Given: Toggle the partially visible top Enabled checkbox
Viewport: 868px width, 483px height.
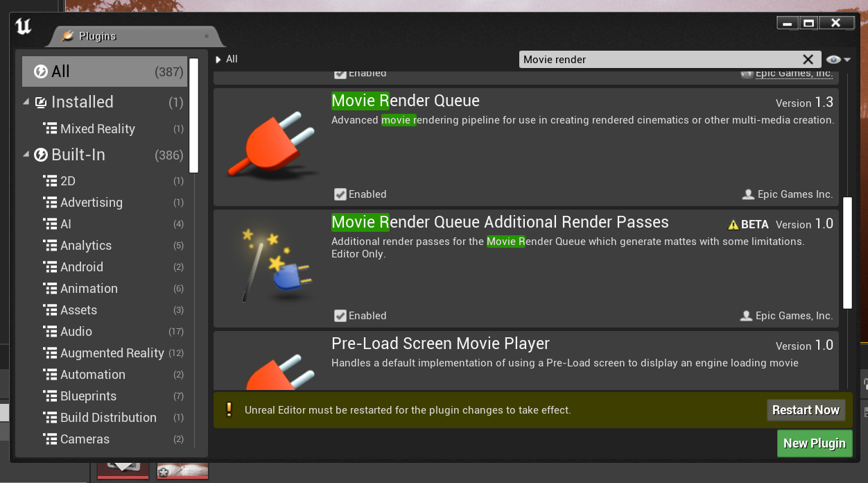Looking at the screenshot, I should (340, 74).
